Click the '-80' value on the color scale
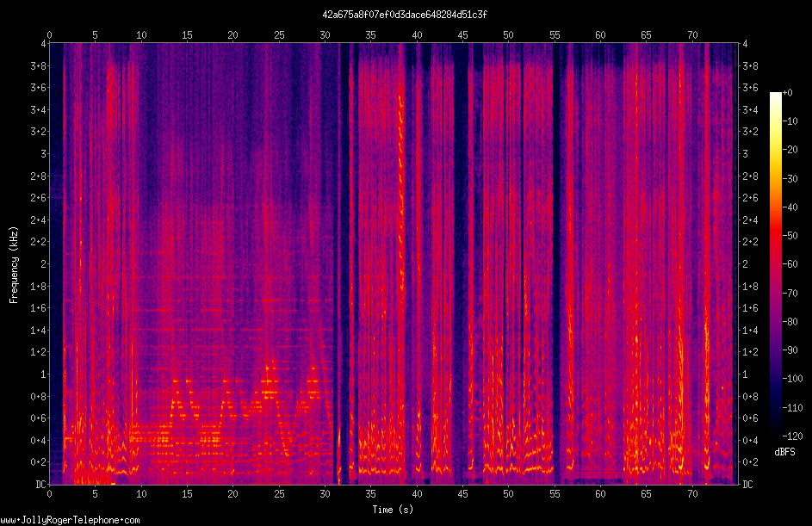 pos(790,321)
